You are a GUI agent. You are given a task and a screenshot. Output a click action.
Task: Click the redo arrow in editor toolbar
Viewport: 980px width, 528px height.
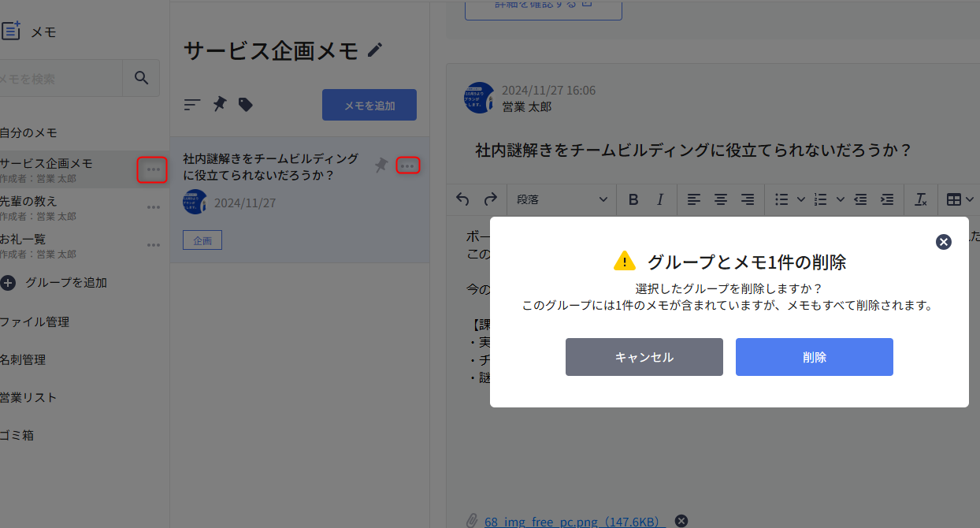(x=490, y=199)
